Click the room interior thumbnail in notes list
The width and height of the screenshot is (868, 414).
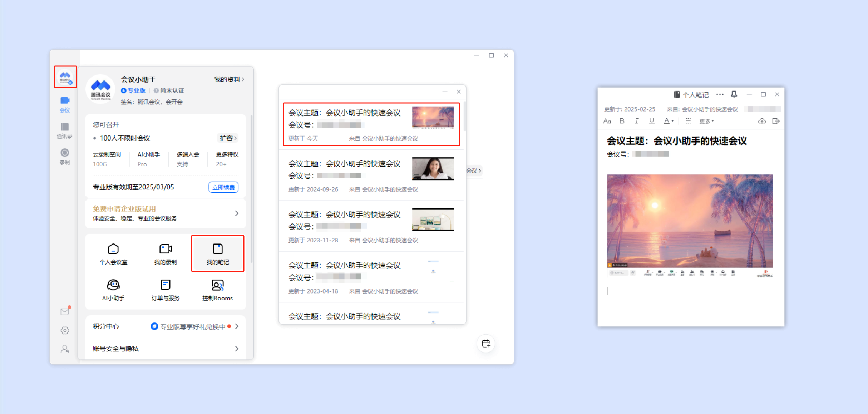click(x=433, y=220)
